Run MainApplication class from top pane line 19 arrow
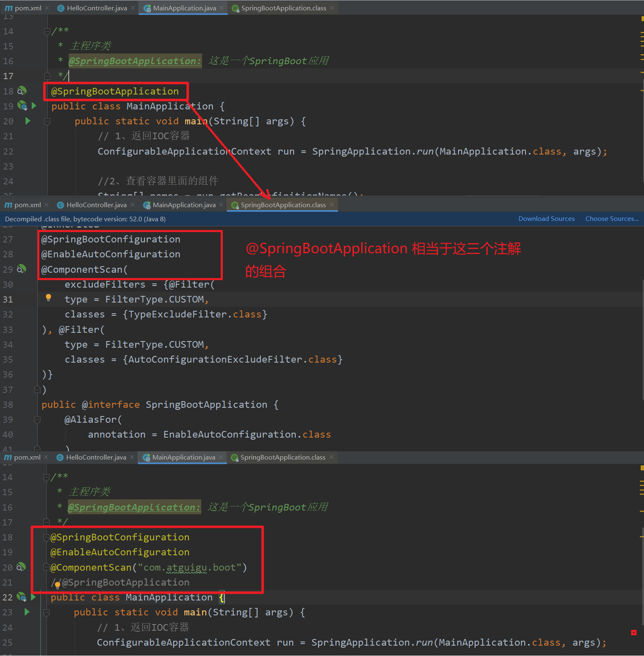Image resolution: width=644 pixels, height=656 pixels. point(34,106)
